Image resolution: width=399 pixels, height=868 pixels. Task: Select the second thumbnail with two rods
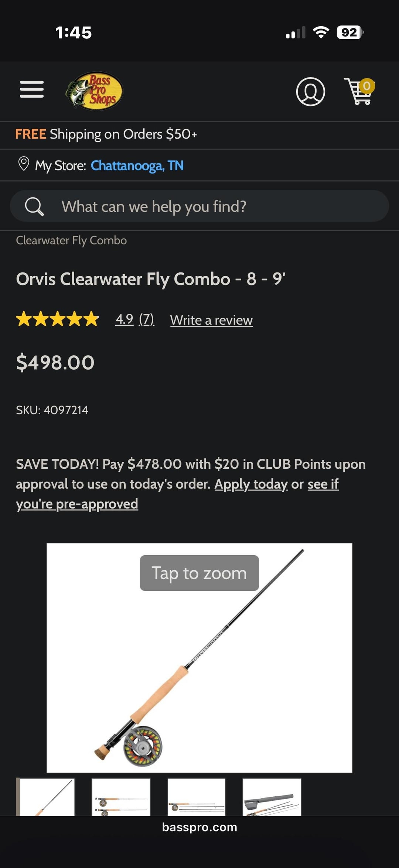point(121,797)
